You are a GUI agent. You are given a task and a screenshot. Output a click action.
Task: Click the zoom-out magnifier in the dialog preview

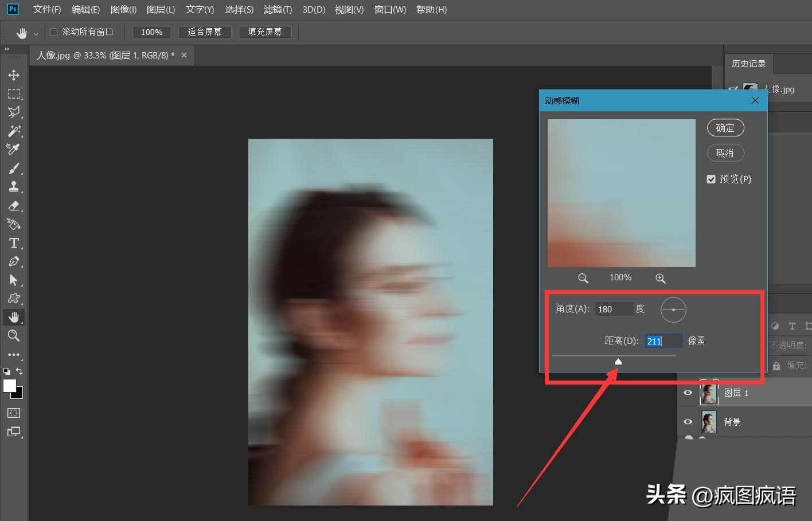click(x=583, y=278)
